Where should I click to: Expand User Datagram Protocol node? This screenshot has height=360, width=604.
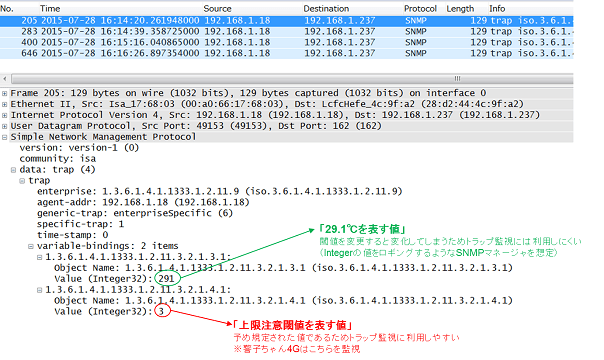coord(4,126)
